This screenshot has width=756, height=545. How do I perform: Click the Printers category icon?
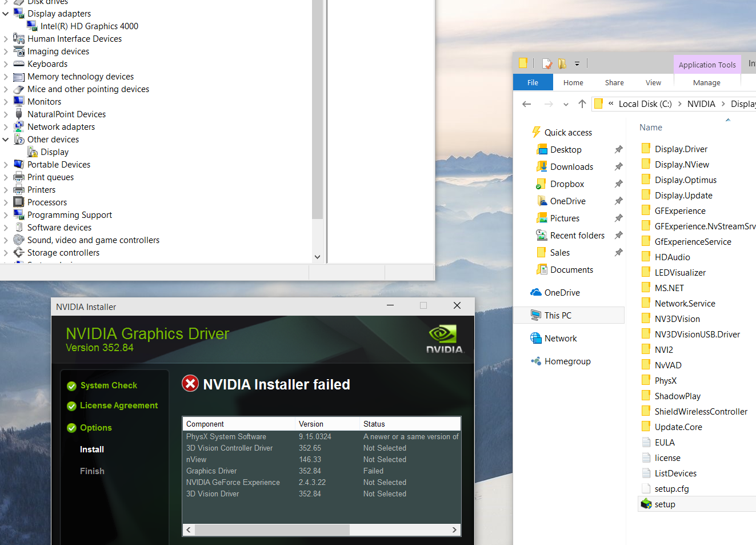click(x=19, y=189)
